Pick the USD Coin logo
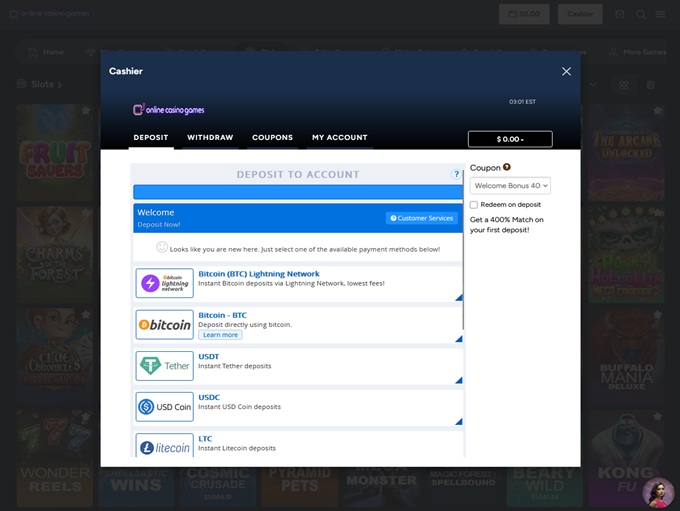The height and width of the screenshot is (511, 680). pyautogui.click(x=165, y=407)
